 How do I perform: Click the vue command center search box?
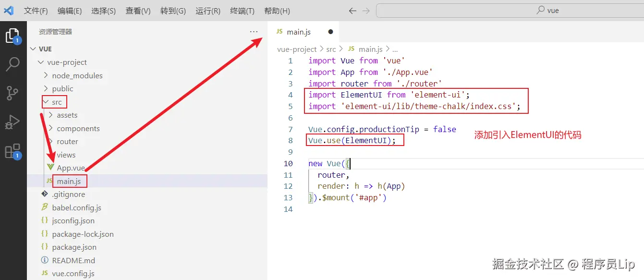click(510, 10)
